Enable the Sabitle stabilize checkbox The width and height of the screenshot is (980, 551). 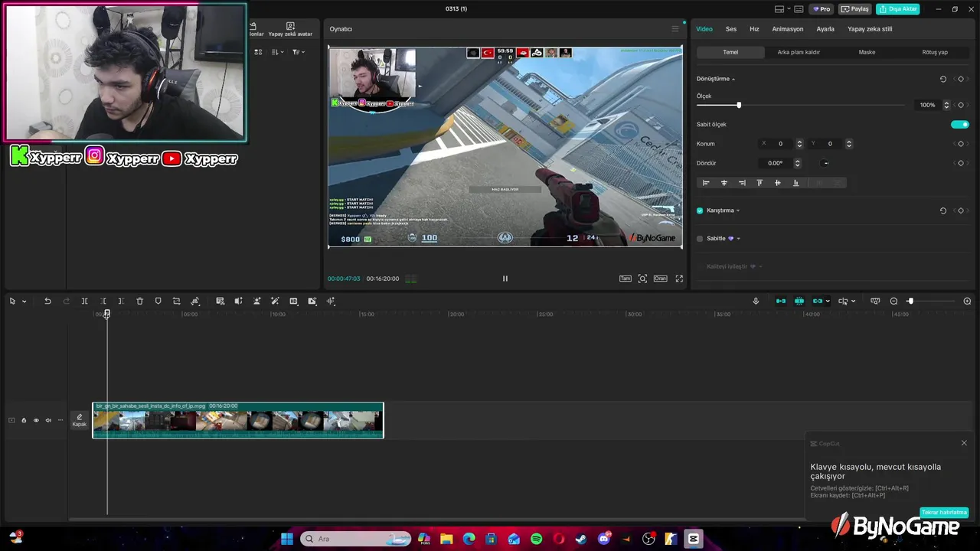(x=700, y=239)
